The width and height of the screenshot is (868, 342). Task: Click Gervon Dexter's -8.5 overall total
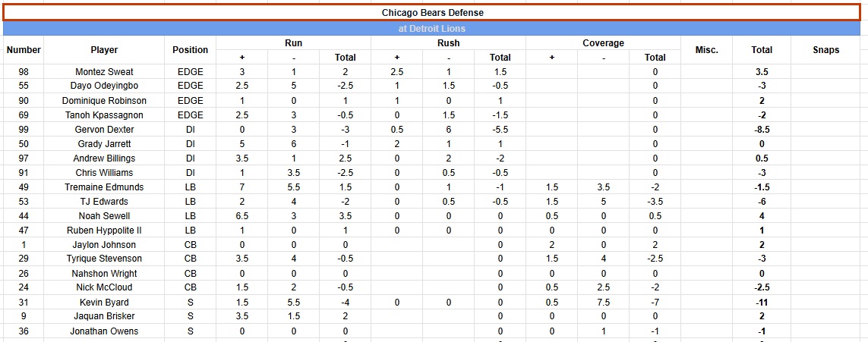coord(762,130)
